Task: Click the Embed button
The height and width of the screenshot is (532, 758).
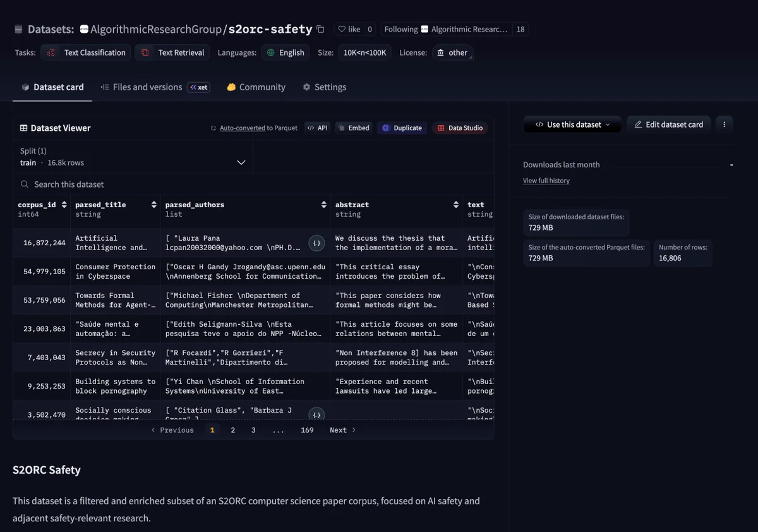Action: click(x=353, y=128)
